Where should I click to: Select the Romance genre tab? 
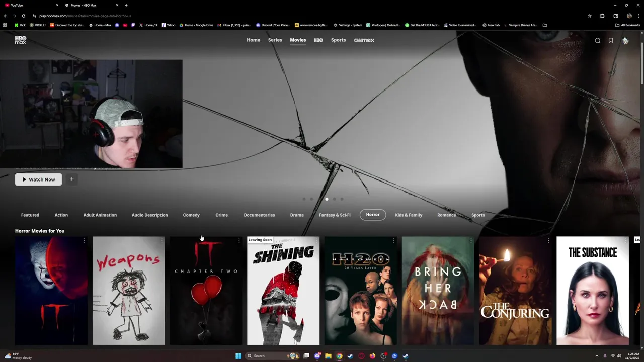pyautogui.click(x=447, y=215)
